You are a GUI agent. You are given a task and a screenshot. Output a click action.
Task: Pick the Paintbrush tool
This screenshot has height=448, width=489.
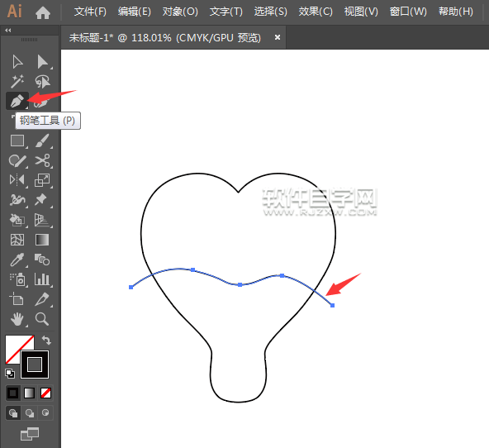[x=42, y=141]
